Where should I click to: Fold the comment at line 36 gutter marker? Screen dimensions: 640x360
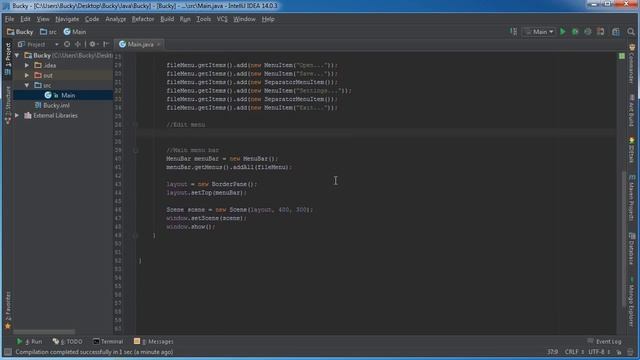pyautogui.click(x=136, y=124)
